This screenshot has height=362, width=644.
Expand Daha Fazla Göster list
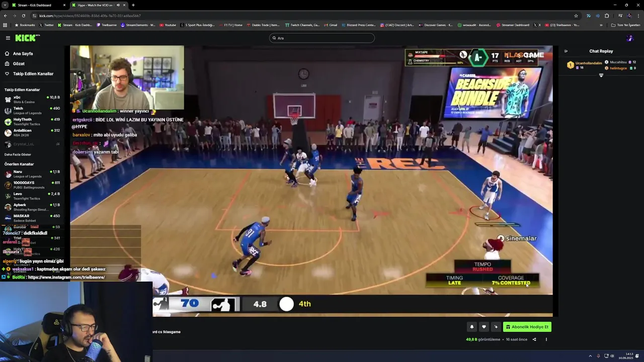(x=18, y=154)
